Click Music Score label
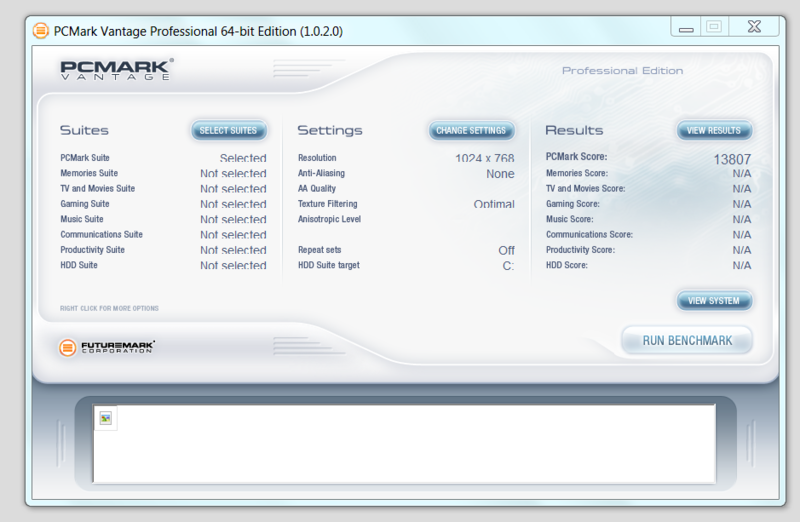The width and height of the screenshot is (800, 522). click(x=569, y=219)
